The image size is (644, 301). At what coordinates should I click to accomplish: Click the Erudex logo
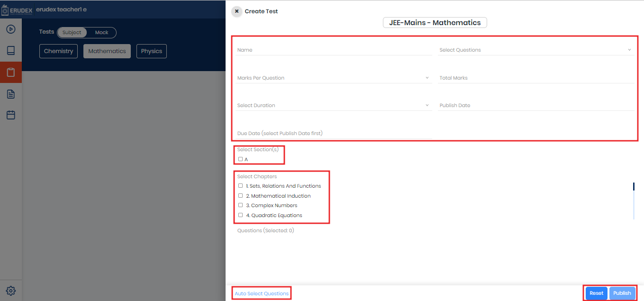tap(17, 9)
